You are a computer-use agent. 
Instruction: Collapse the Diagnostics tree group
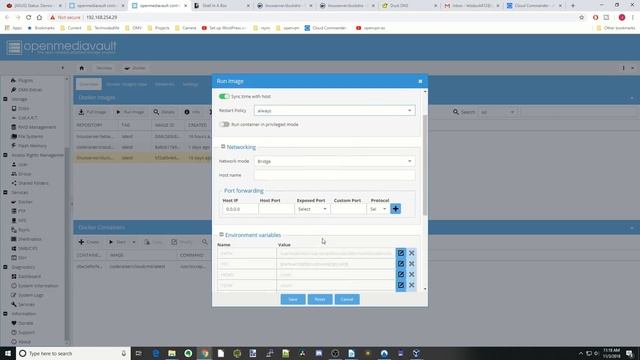tap(5, 267)
